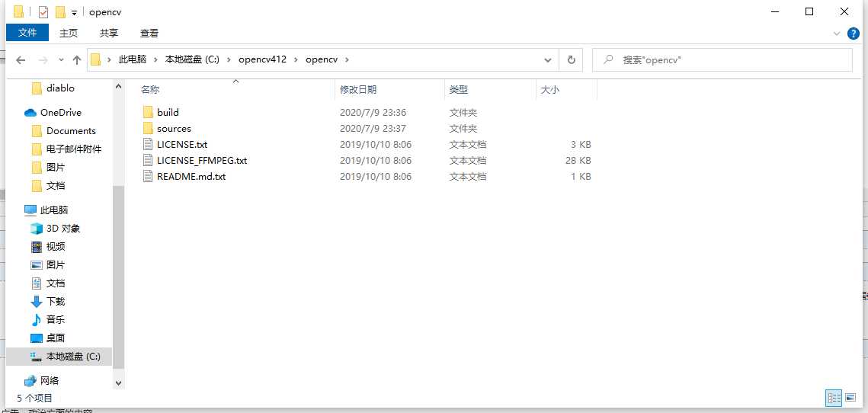868x413 pixels.
Task: Open the 查看 ribbon tab
Action: [x=149, y=34]
